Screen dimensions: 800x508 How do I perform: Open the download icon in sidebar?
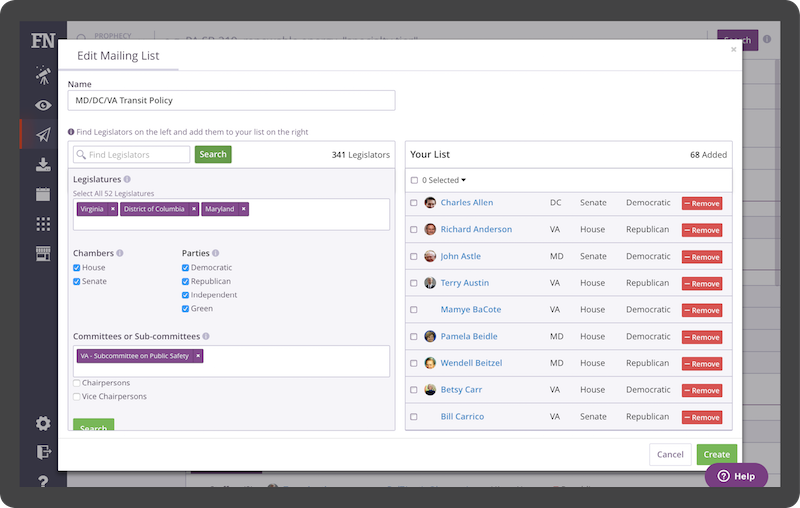[43, 164]
